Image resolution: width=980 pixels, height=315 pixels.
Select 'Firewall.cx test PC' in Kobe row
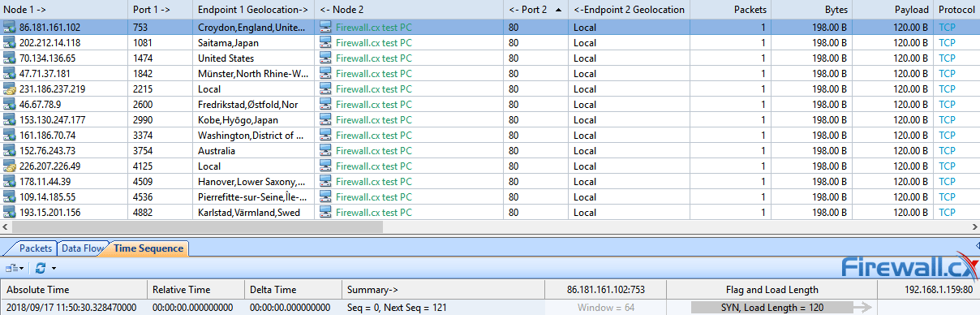[374, 120]
